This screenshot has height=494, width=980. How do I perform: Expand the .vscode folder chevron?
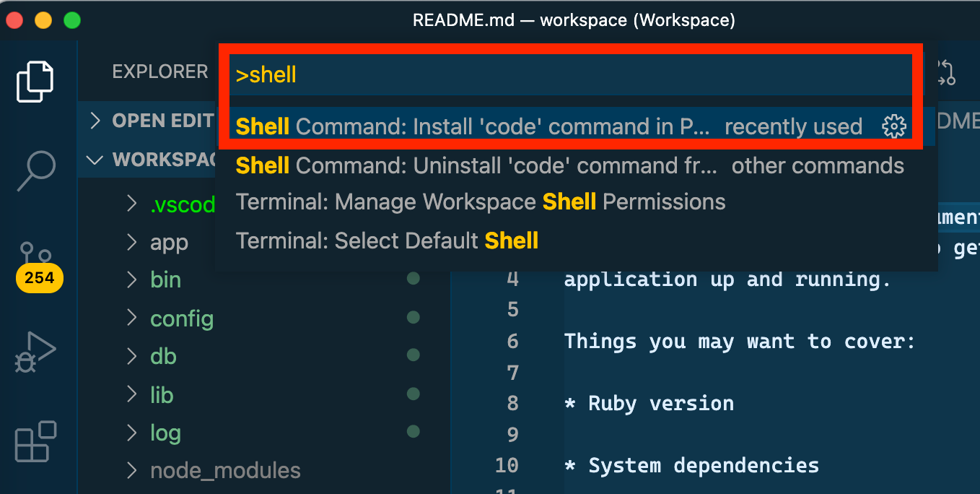[131, 204]
